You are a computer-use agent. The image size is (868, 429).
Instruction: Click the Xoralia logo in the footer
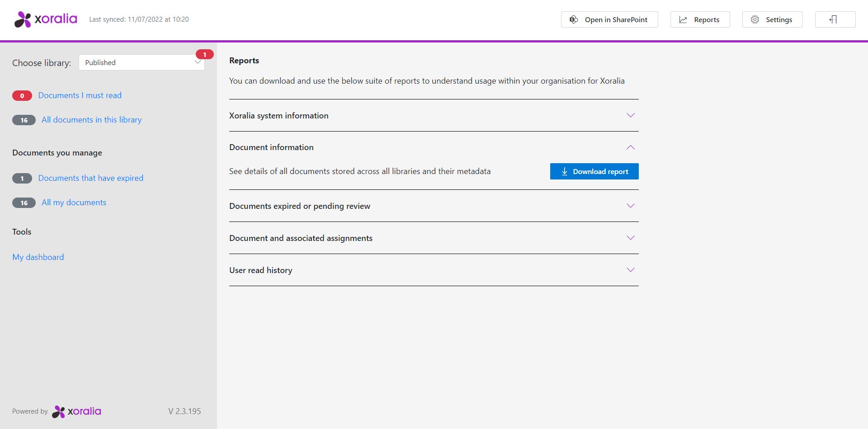click(76, 411)
